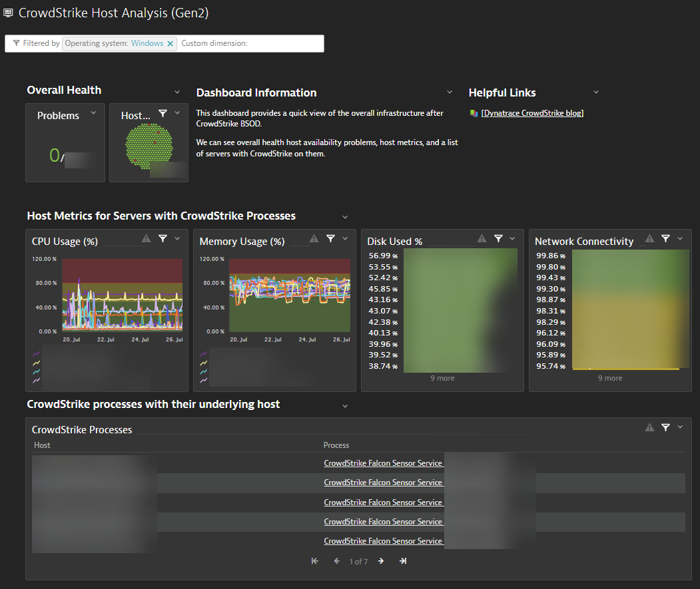Remove the Operating system: Windows filter tag
The width and height of the screenshot is (700, 589).
click(x=171, y=43)
